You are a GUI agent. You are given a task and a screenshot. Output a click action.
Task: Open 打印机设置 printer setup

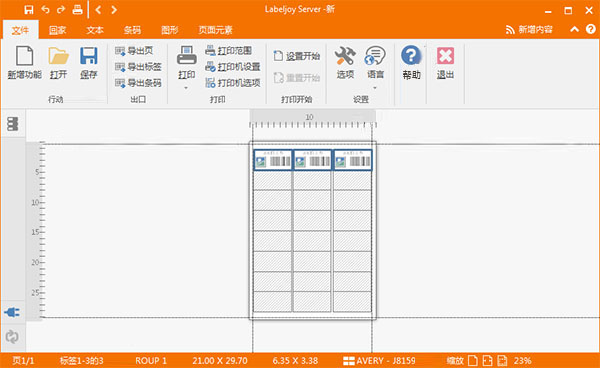[x=233, y=67]
